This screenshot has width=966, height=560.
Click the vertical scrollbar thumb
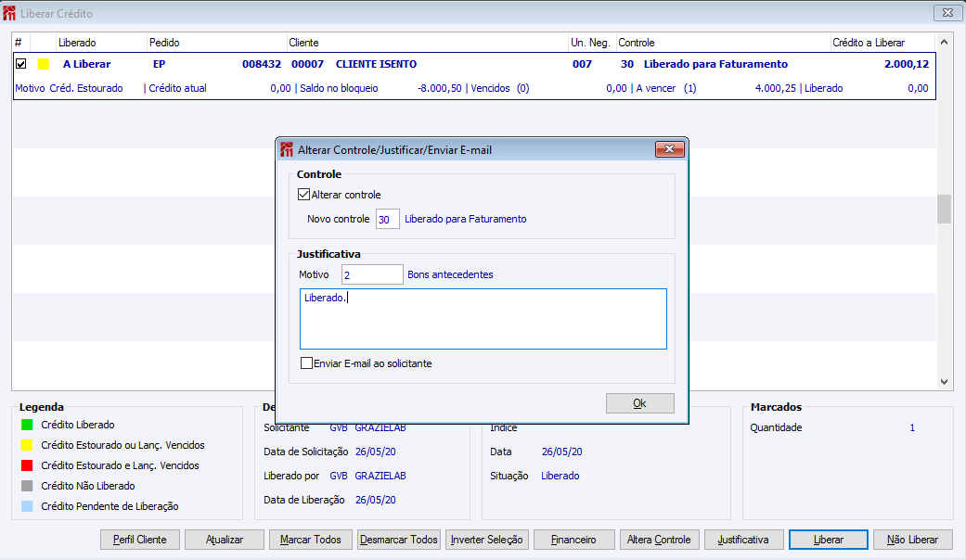pos(944,210)
